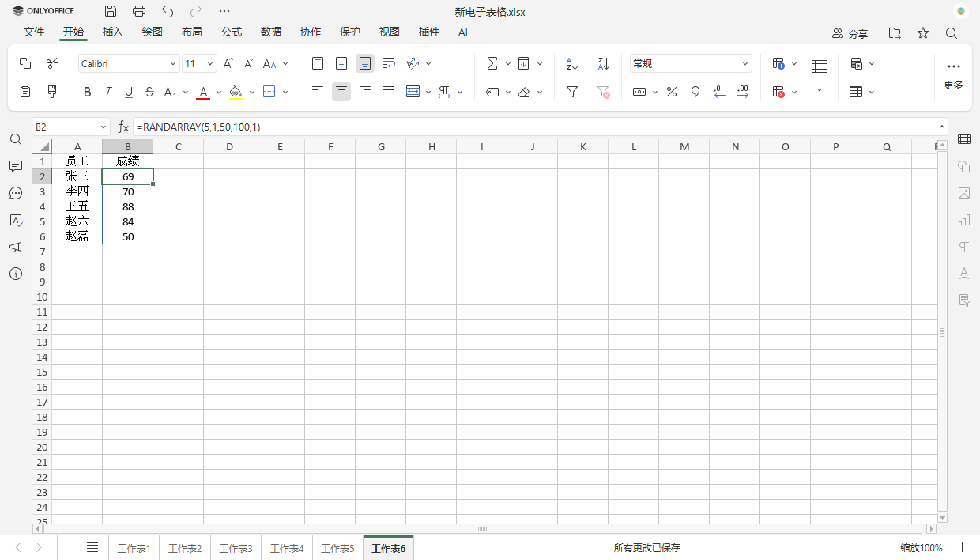Viewport: 980px width, 560px height.
Task: Toggle italic formatting
Action: click(x=107, y=92)
